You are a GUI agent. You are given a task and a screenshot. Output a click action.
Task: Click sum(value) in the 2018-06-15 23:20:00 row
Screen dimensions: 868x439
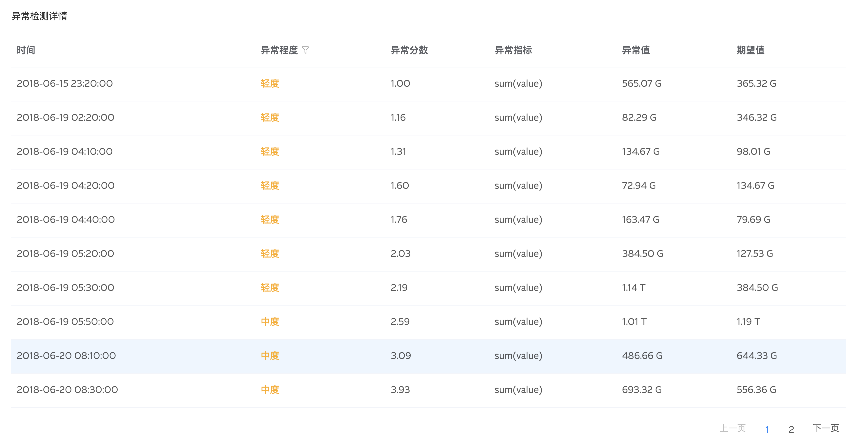(x=518, y=83)
